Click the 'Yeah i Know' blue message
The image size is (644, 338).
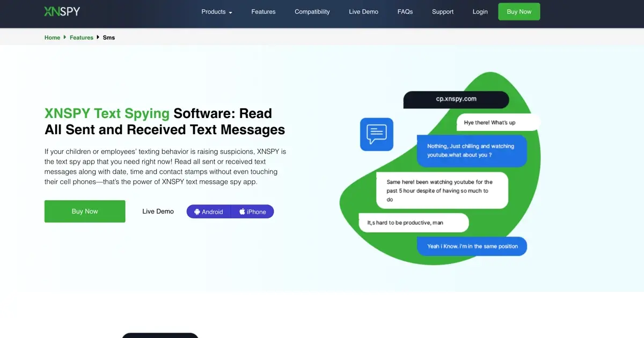click(472, 246)
